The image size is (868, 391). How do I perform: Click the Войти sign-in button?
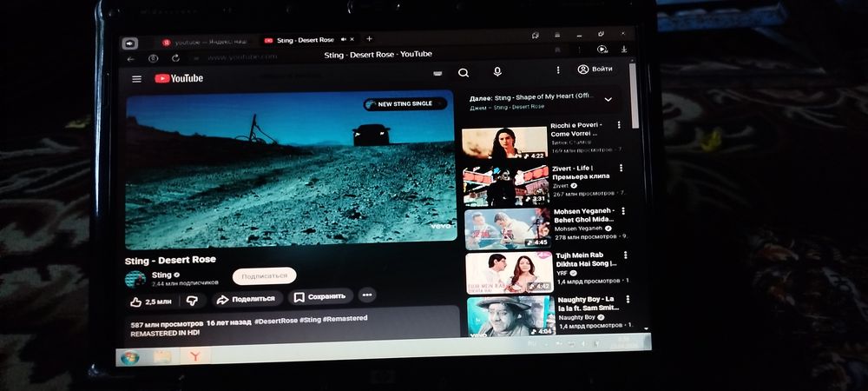(595, 70)
